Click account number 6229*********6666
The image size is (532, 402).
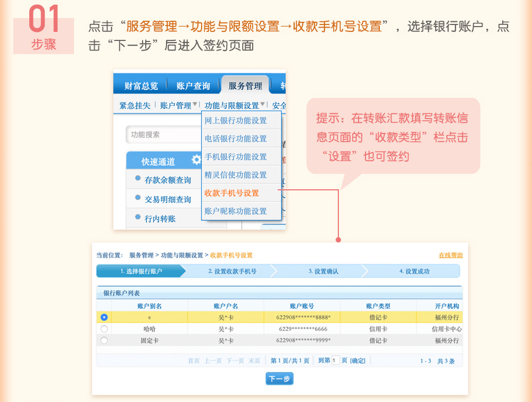(303, 329)
